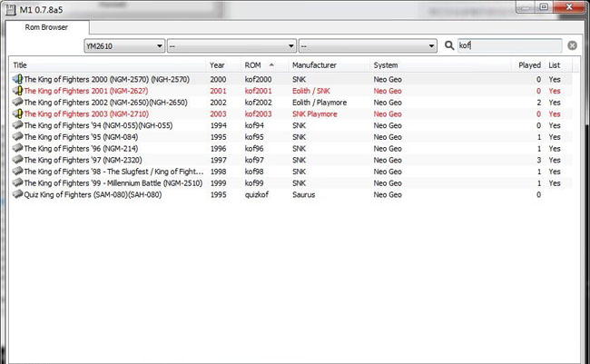Click the chip icon beside King of Fighters '99
This screenshot has width=590, height=364.
[17, 183]
